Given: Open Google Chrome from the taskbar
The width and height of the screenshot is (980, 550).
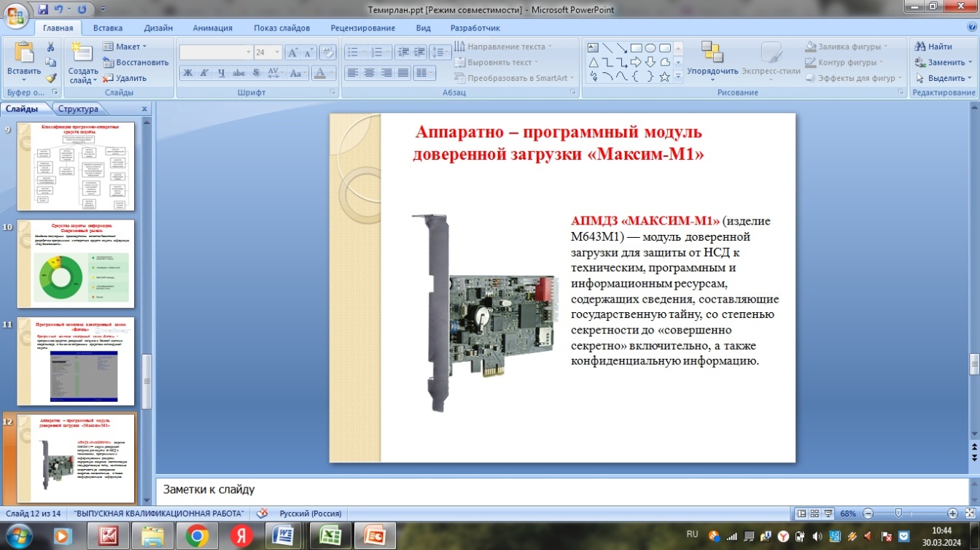Looking at the screenshot, I should pyautogui.click(x=197, y=536).
